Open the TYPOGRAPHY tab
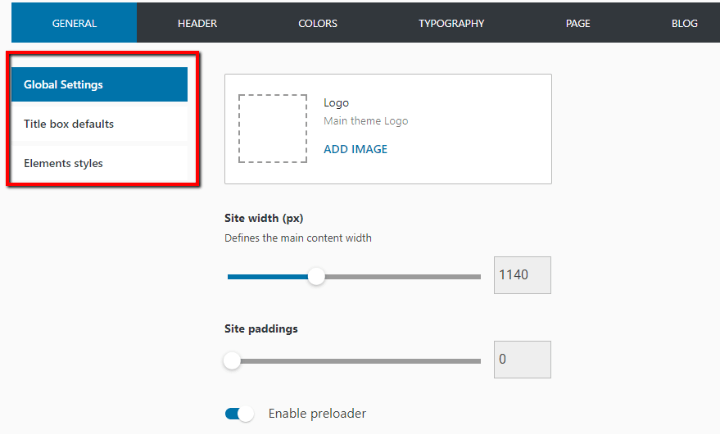The width and height of the screenshot is (720, 434). coord(451,23)
